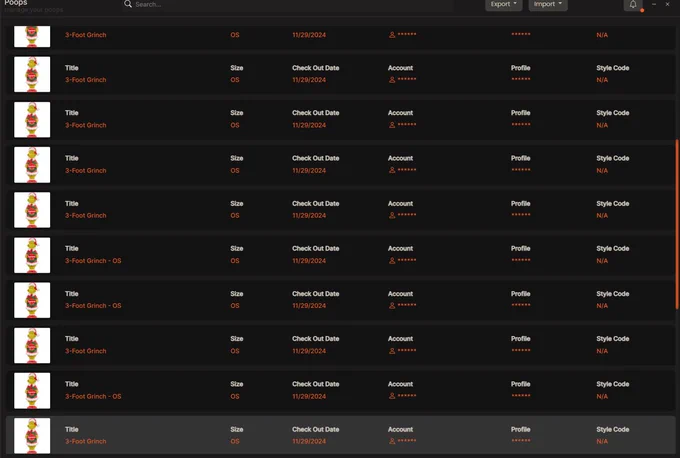Click the highlighted row's OS size value

[x=235, y=441]
